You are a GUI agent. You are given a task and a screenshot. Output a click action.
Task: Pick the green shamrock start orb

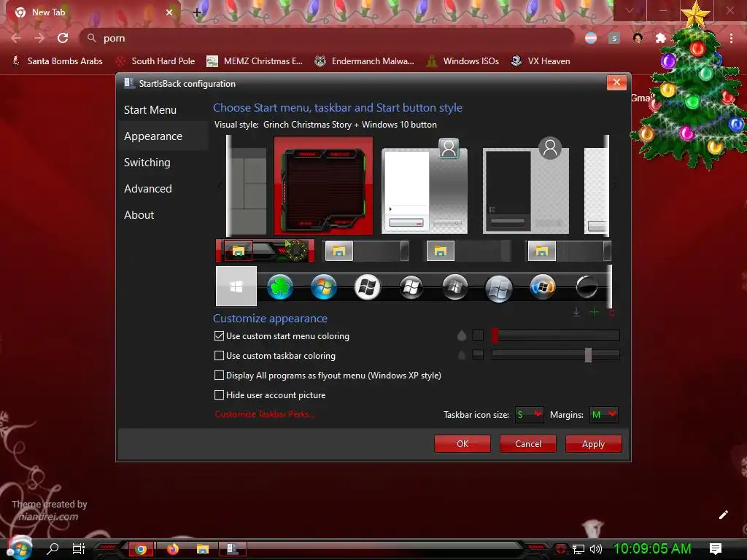280,287
